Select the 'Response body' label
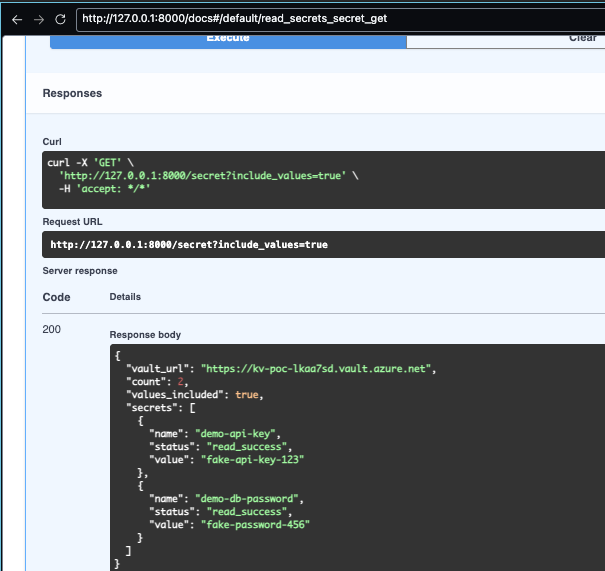The width and height of the screenshot is (605, 571). pyautogui.click(x=145, y=334)
